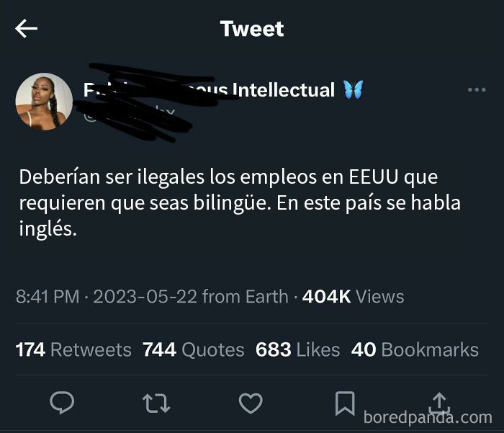Tap the 404K Views count

(353, 296)
